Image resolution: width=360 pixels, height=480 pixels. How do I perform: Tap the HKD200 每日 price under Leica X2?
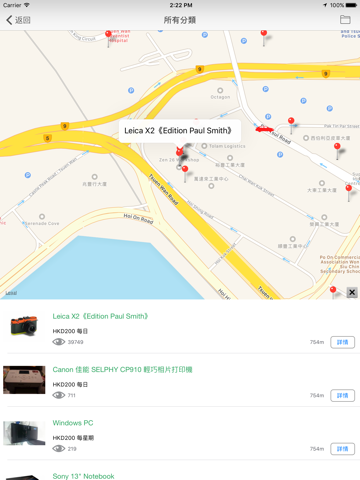tap(70, 331)
